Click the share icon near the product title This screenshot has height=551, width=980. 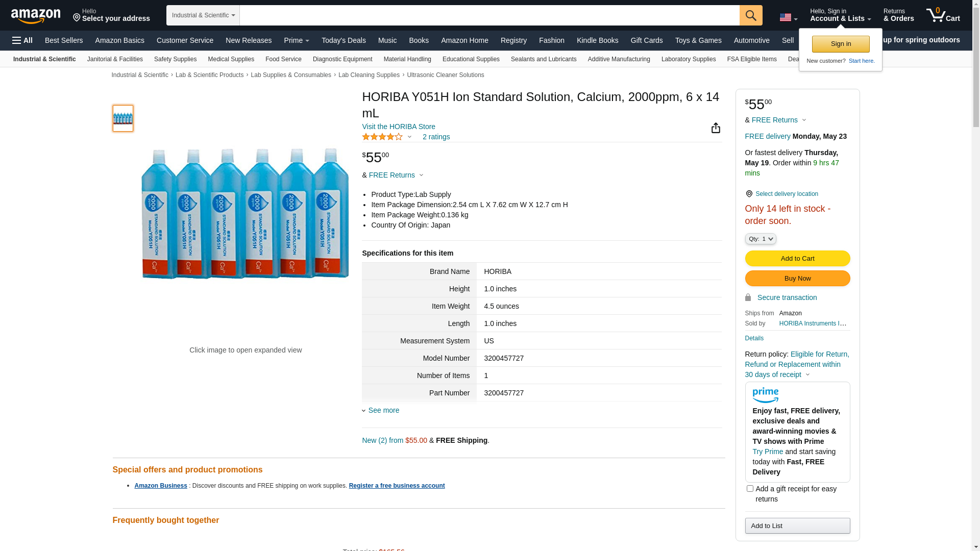[716, 128]
